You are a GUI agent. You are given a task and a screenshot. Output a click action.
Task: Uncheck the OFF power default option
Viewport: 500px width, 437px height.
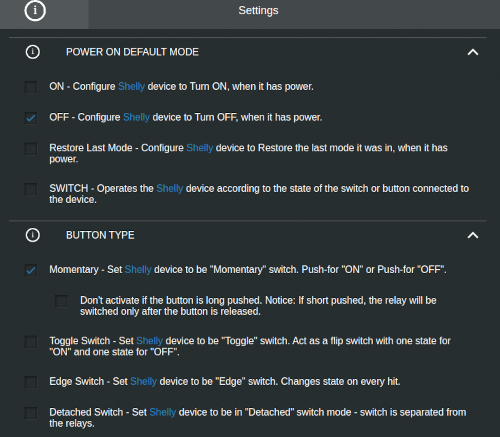point(31,118)
